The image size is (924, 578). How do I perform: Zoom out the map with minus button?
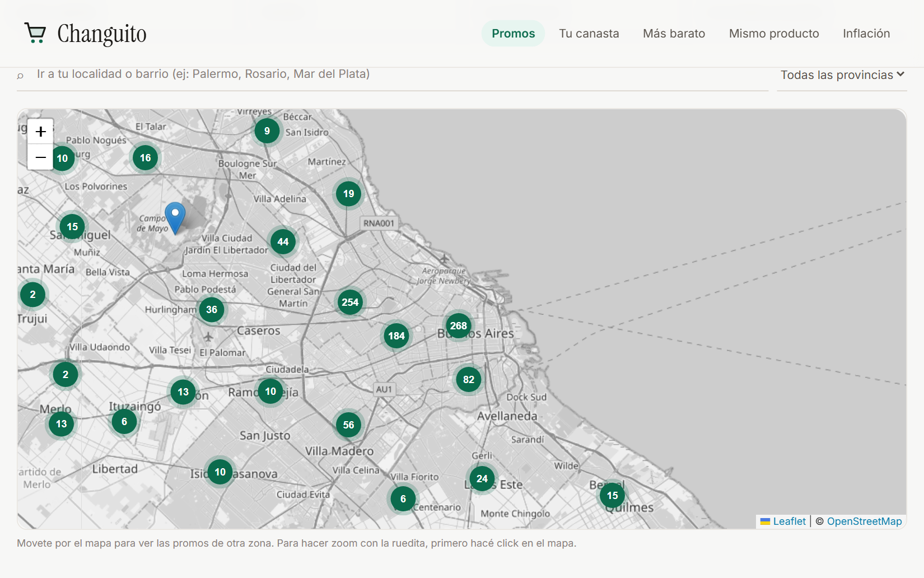(x=40, y=157)
